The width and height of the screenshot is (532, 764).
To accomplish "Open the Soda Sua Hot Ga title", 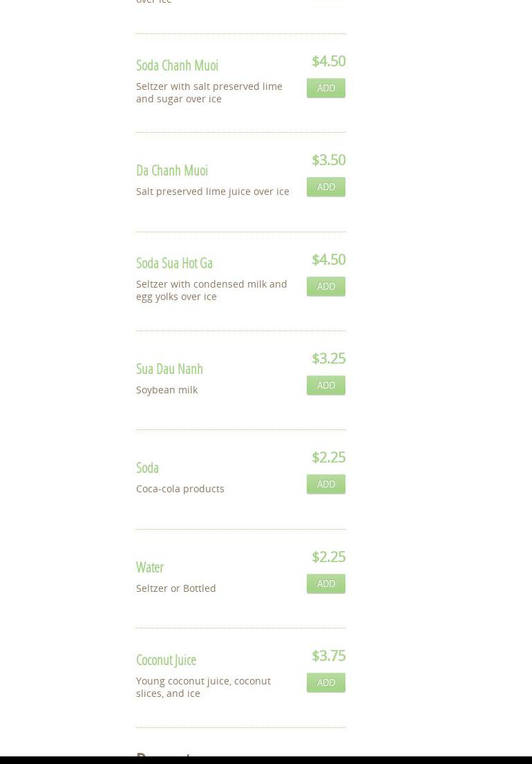I will click(174, 263).
